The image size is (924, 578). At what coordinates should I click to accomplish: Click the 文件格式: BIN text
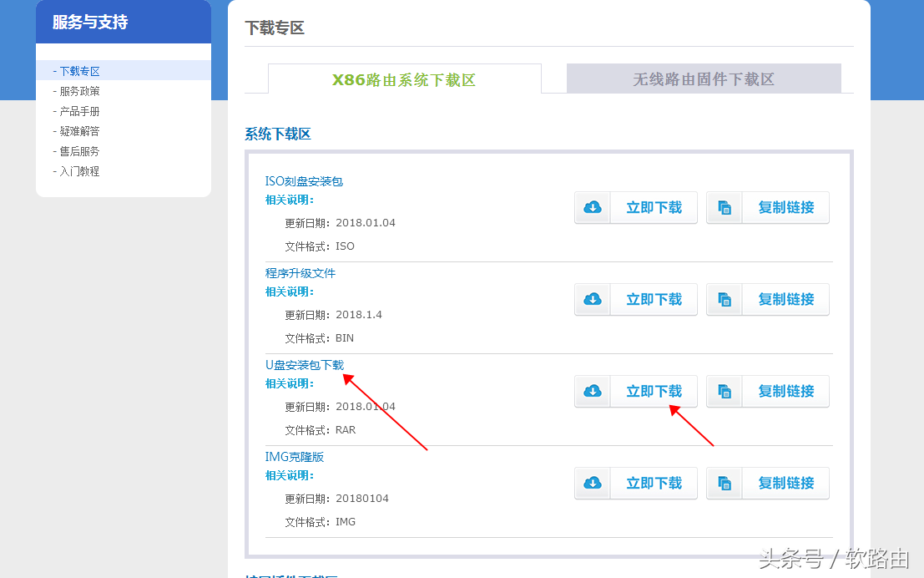coord(320,338)
